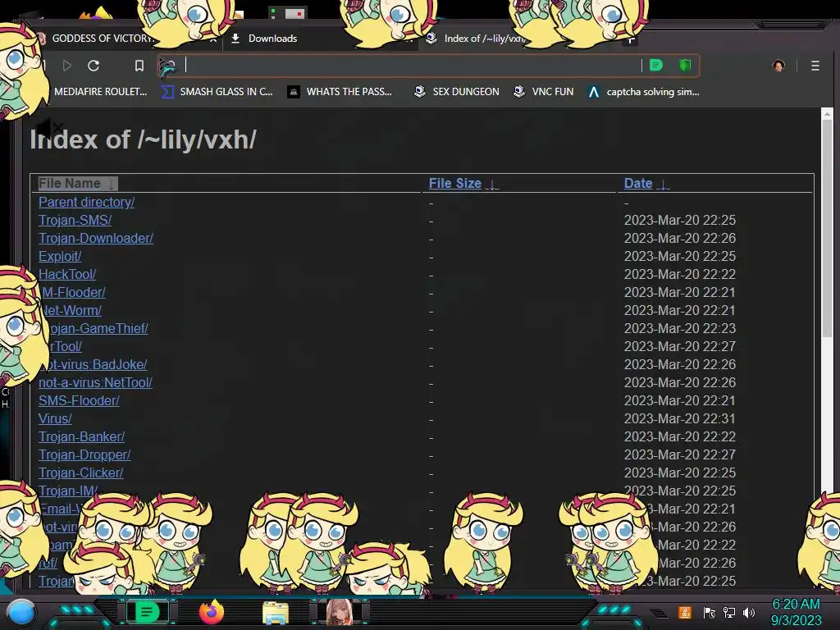Click the download arrow icon on Downloads tab

235,38
